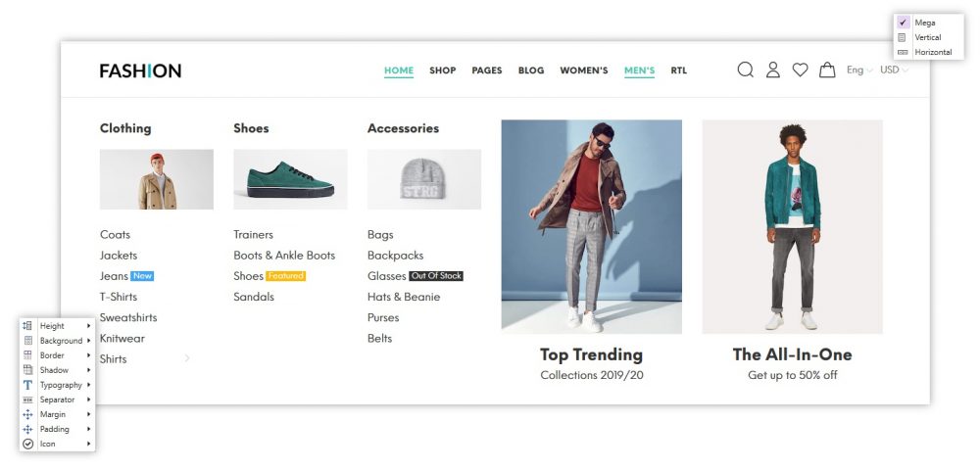Click the search magnifier icon in header

(745, 70)
